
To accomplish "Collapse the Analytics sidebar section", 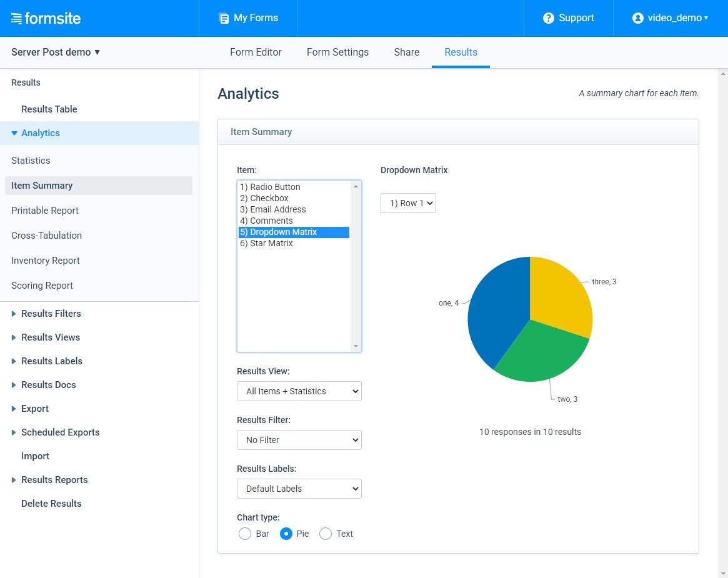I will coord(14,132).
